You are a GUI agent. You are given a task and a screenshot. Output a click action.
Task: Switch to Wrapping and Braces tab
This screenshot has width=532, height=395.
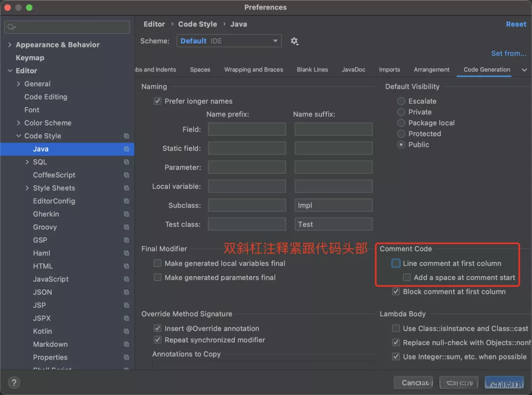click(x=254, y=70)
